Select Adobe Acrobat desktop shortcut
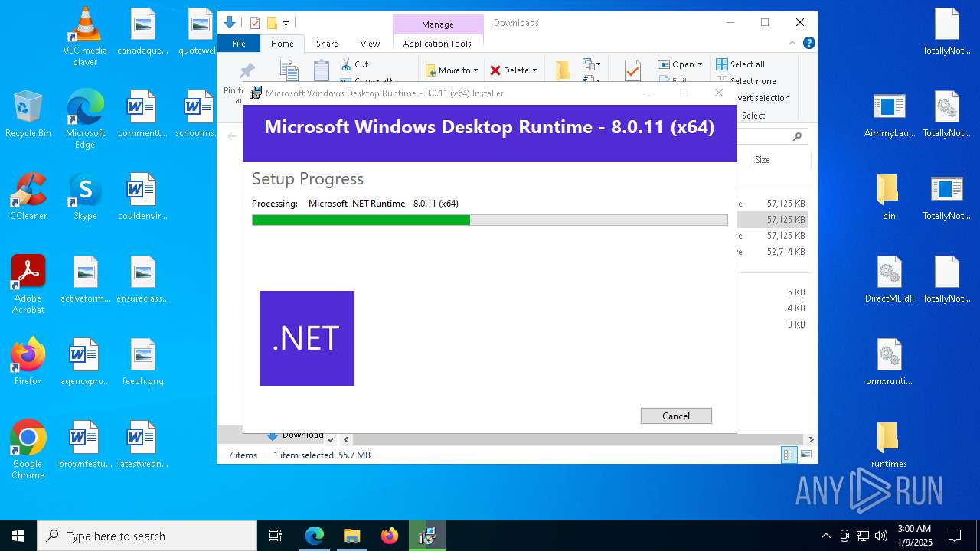Image resolution: width=980 pixels, height=551 pixels. (28, 285)
